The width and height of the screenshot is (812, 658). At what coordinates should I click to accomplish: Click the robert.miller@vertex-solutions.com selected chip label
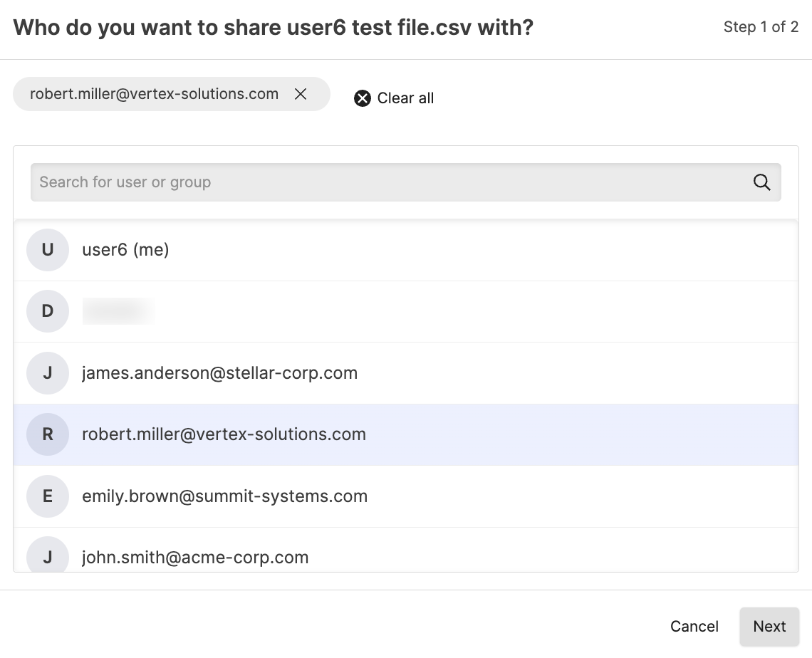[x=154, y=94]
